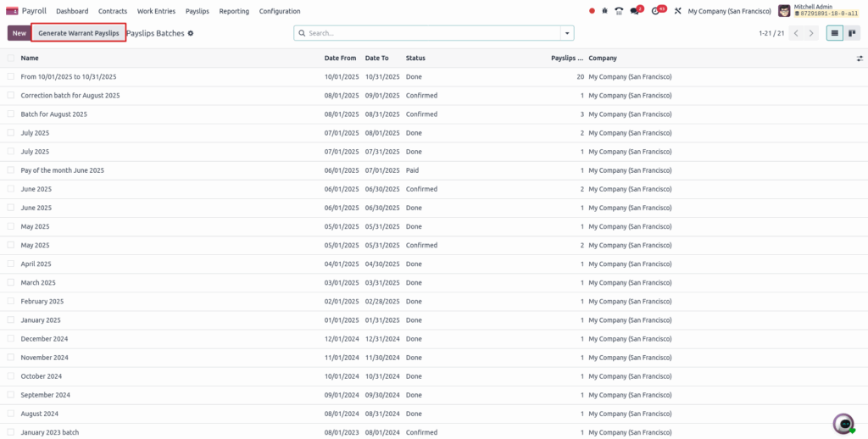This screenshot has height=439, width=868.
Task: Open the August 2024 batch row
Action: (x=434, y=414)
